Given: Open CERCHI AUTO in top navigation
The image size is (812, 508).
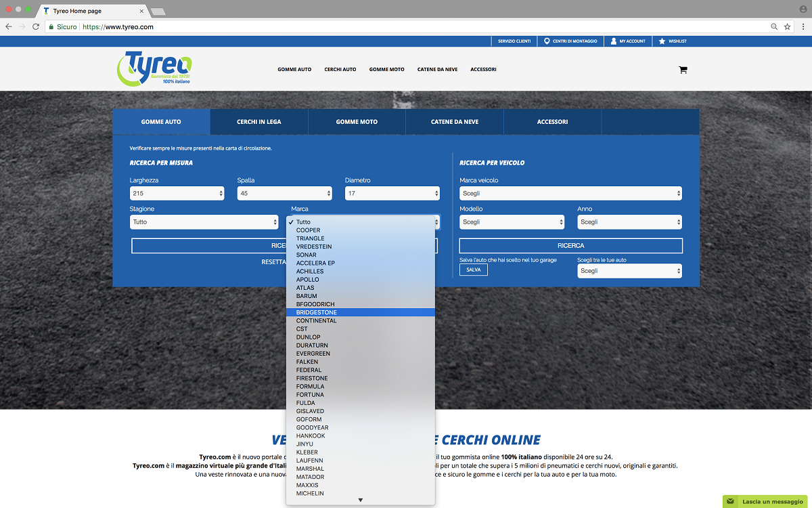Looking at the screenshot, I should [340, 70].
